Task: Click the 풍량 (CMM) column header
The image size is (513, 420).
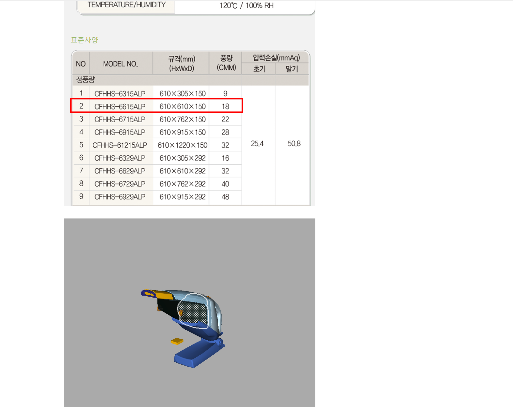Action: click(x=226, y=63)
